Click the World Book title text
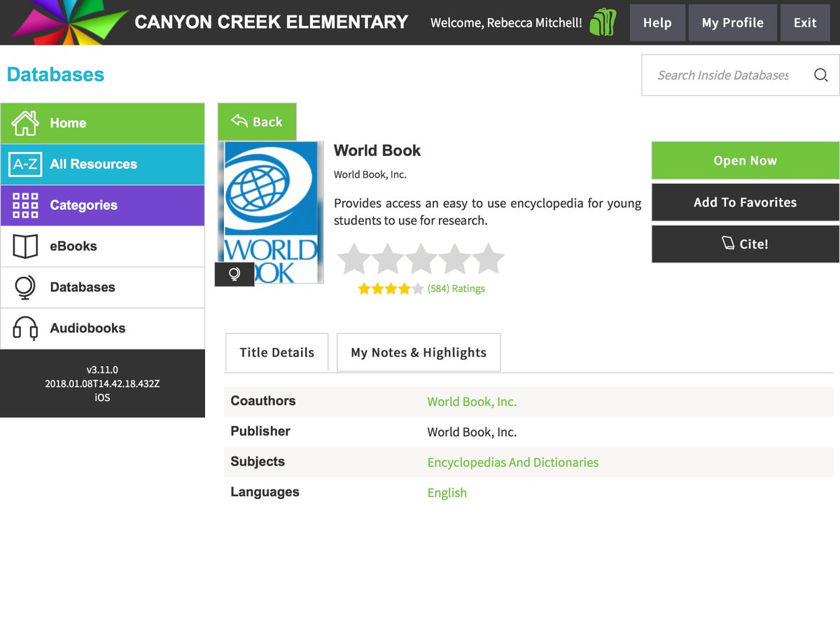The image size is (840, 630). pos(377,150)
